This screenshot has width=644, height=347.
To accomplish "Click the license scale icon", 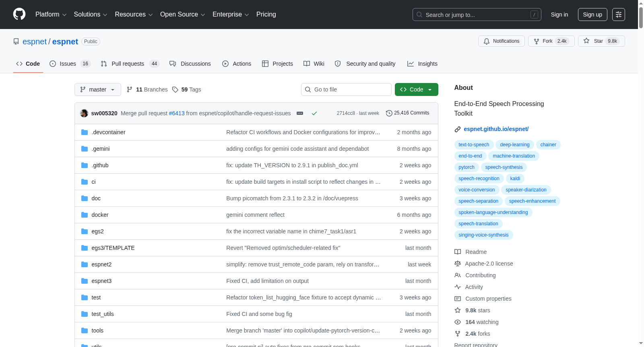I will pyautogui.click(x=458, y=264).
